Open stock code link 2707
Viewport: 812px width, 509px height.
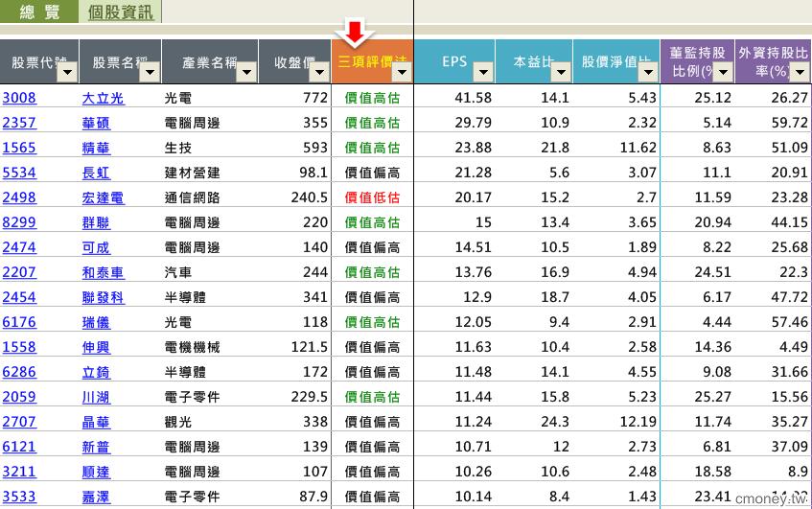[x=19, y=422]
